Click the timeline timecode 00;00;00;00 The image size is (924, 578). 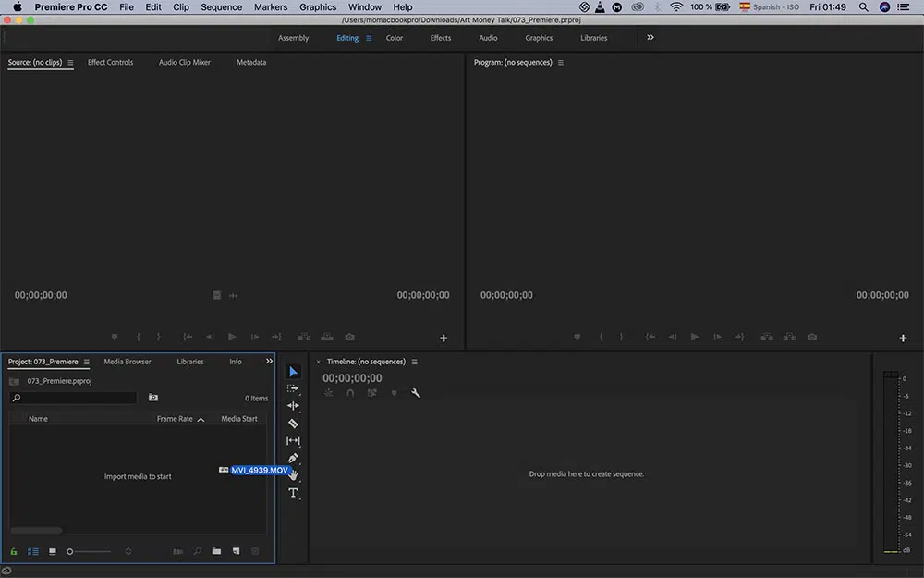point(352,378)
